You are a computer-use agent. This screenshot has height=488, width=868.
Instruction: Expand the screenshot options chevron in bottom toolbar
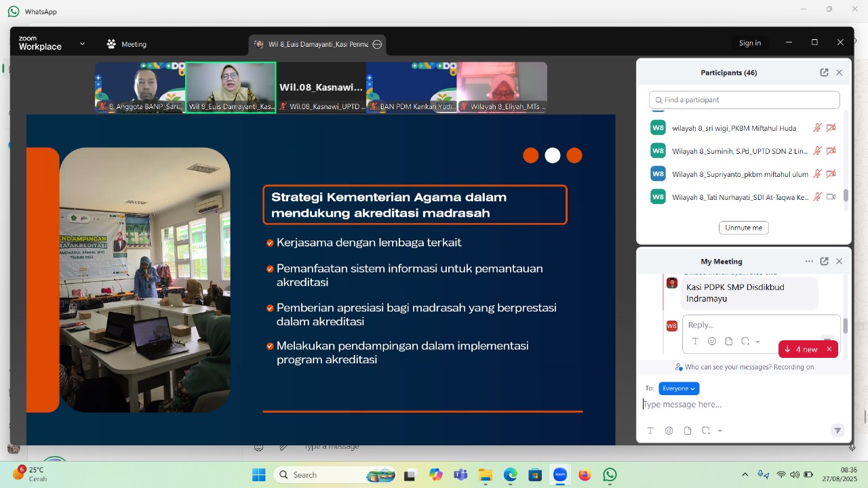click(720, 430)
